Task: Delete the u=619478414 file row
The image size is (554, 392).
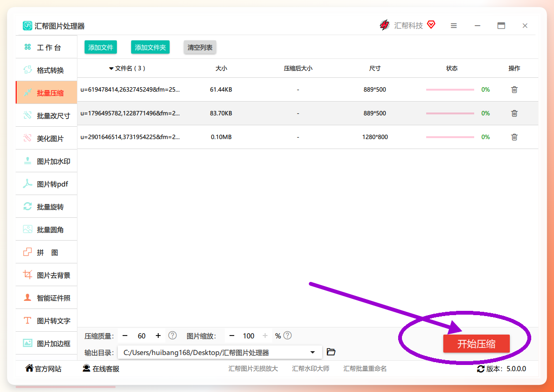Action: click(515, 90)
